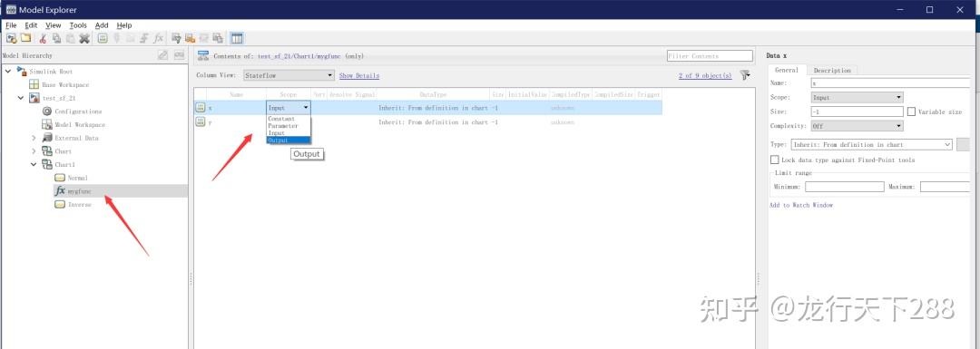
Task: Click the filter funnel icon
Action: pos(744,75)
